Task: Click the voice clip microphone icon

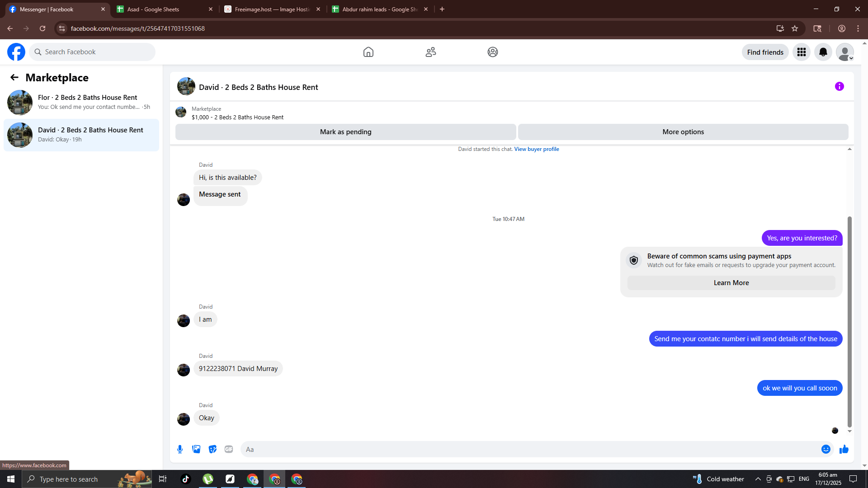Action: point(180,449)
